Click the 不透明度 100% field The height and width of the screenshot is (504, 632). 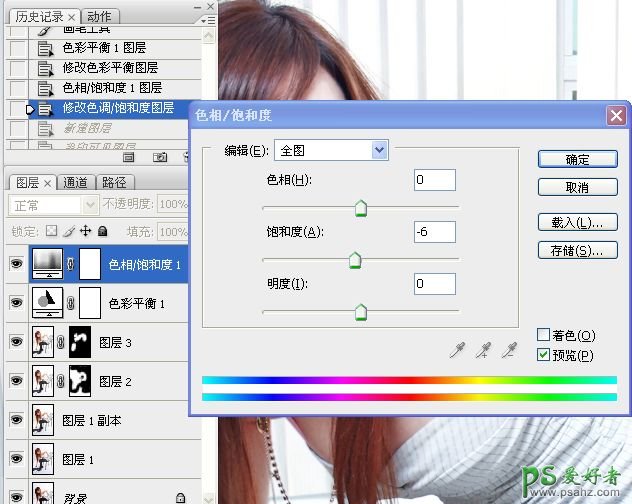[x=173, y=204]
